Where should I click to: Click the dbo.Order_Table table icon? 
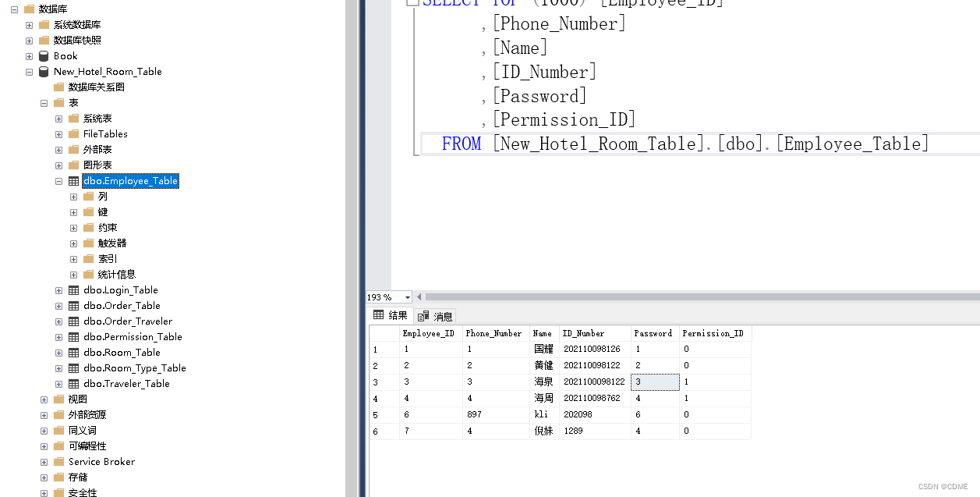73,306
